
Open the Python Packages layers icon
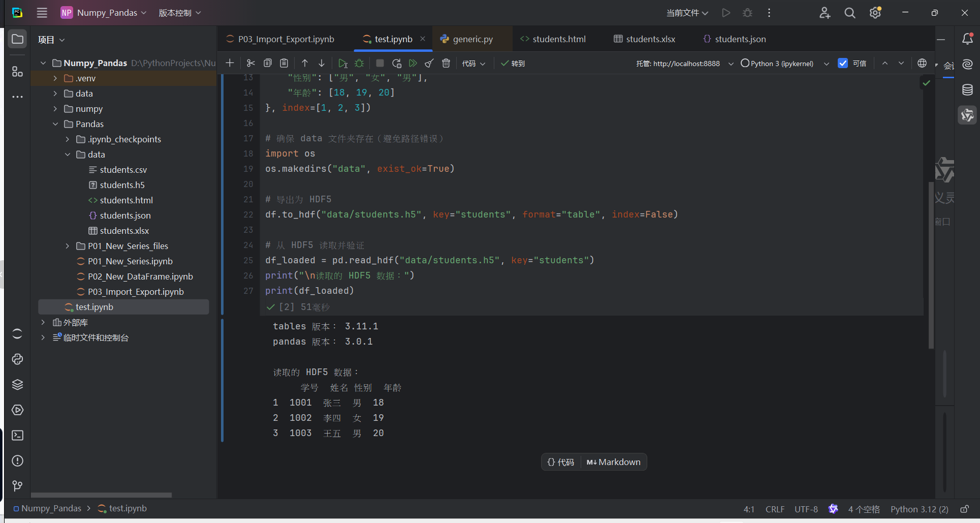(17, 384)
